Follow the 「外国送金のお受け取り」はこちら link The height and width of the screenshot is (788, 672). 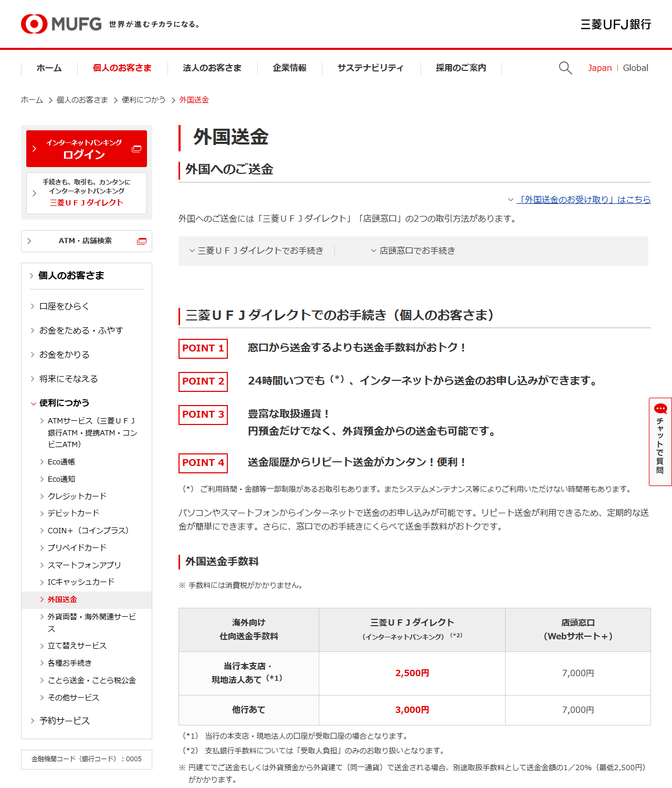584,200
